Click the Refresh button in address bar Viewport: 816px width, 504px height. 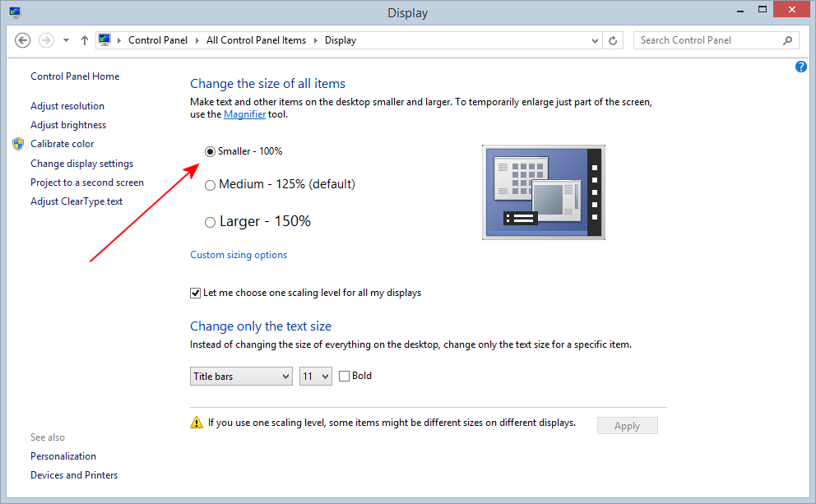click(613, 40)
